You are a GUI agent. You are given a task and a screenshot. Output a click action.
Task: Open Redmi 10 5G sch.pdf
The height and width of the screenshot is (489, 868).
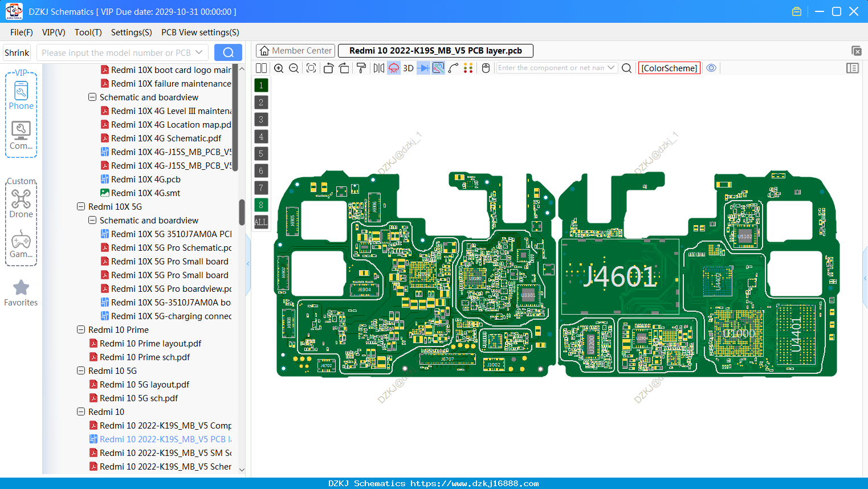click(138, 398)
